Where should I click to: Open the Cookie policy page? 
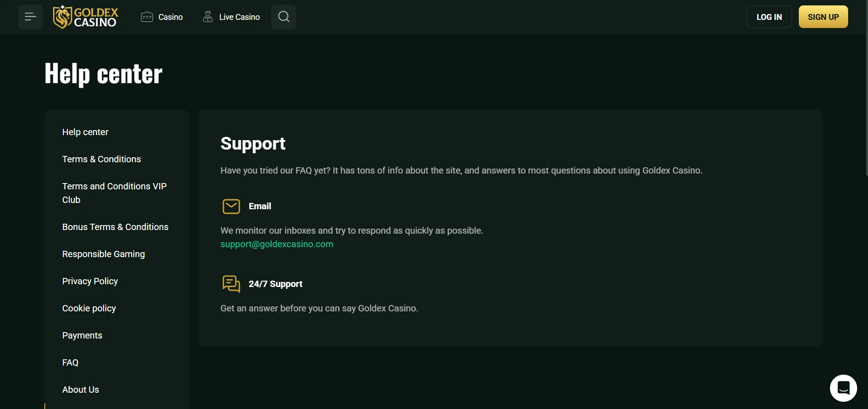[x=89, y=308]
